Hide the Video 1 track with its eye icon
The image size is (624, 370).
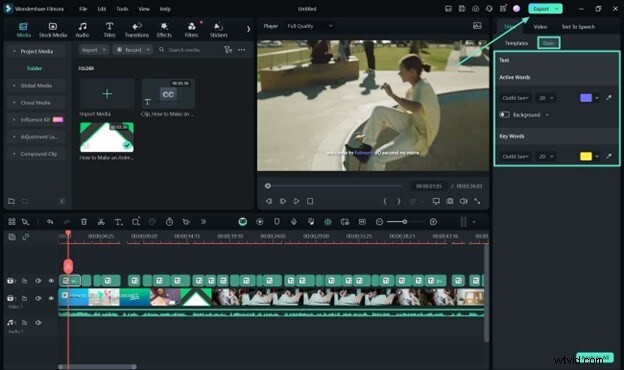pyautogui.click(x=51, y=298)
